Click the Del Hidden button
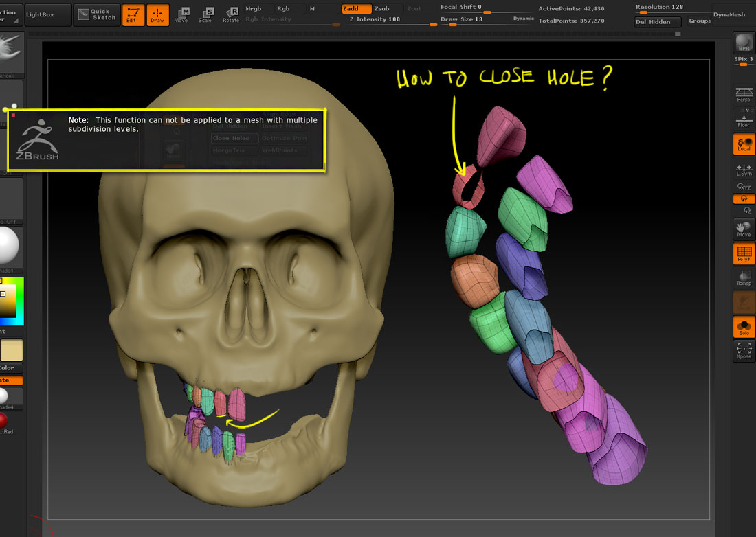 click(658, 22)
